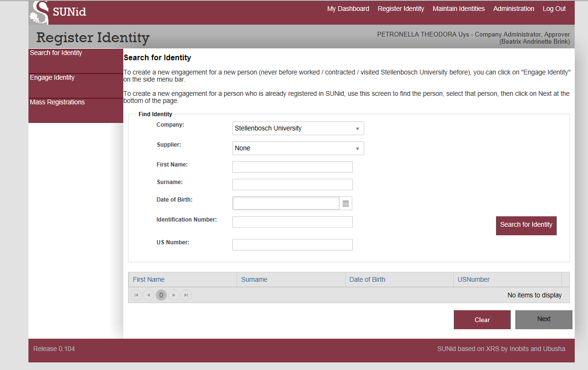This screenshot has width=588, height=370.
Task: Go to previous page of results
Action: click(148, 295)
